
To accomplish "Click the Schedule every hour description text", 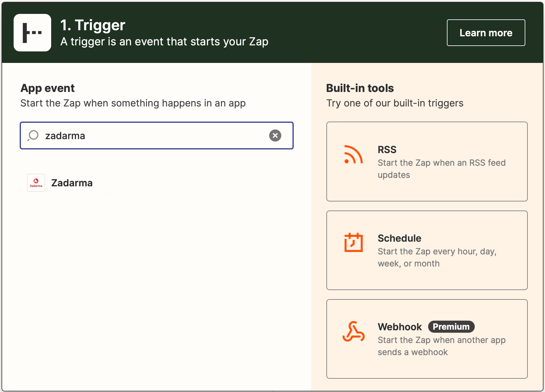I will 437,257.
